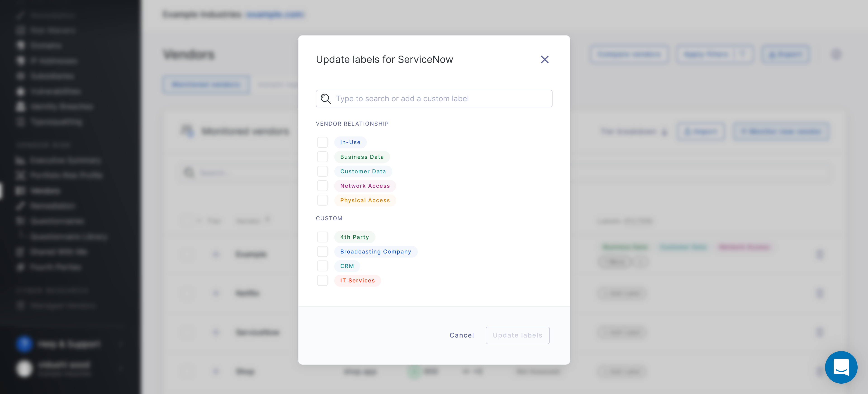Click the label search input field
This screenshot has width=868, height=394.
tap(434, 98)
